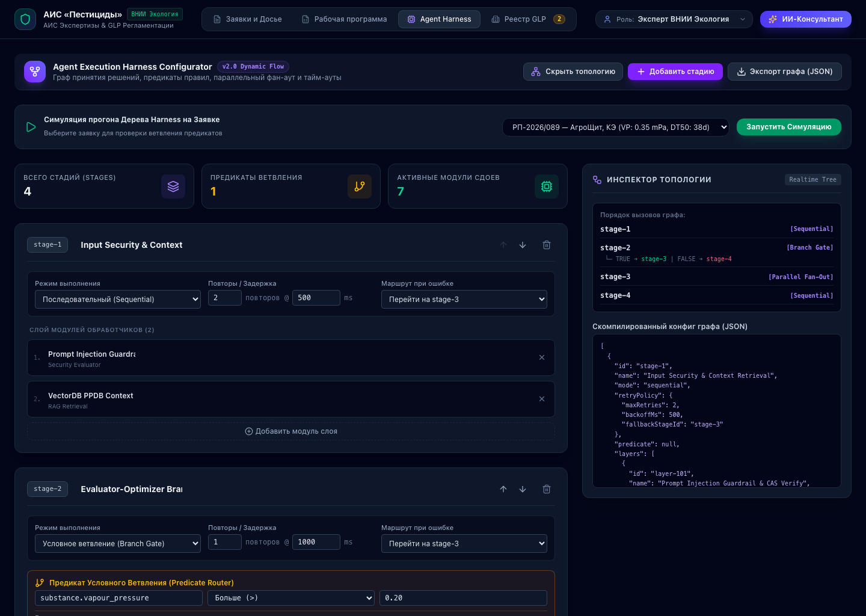The width and height of the screenshot is (866, 616).
Task: Click stage-4 row in topology inspector
Action: 717,295
